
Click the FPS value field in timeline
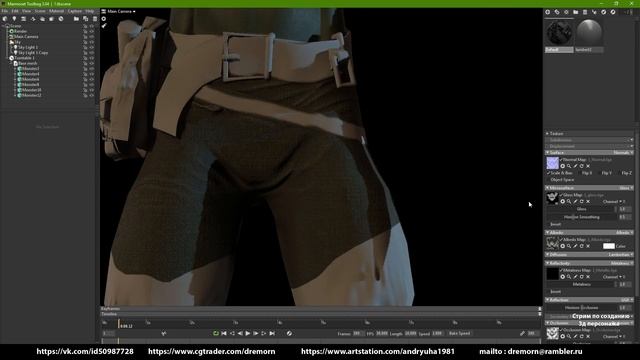[x=382, y=333]
